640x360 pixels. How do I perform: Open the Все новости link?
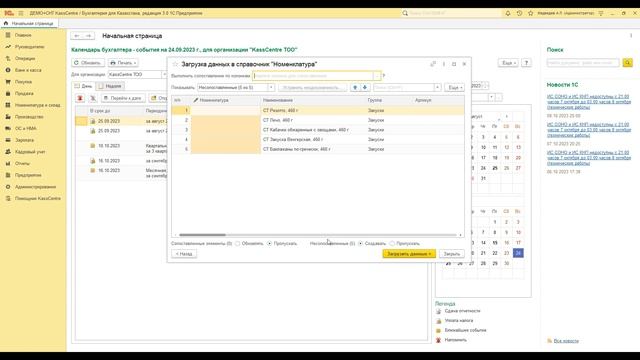566,341
